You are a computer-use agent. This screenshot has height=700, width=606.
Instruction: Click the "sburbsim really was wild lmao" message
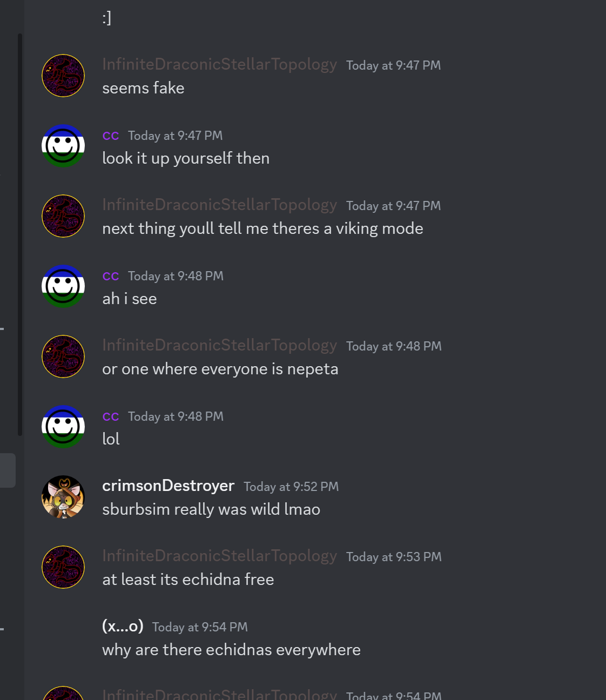pyautogui.click(x=211, y=509)
